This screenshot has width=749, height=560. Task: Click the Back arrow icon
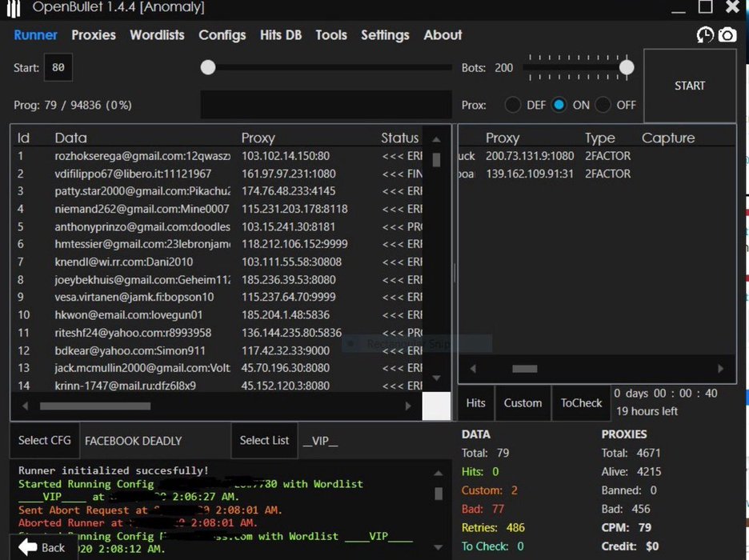28,547
